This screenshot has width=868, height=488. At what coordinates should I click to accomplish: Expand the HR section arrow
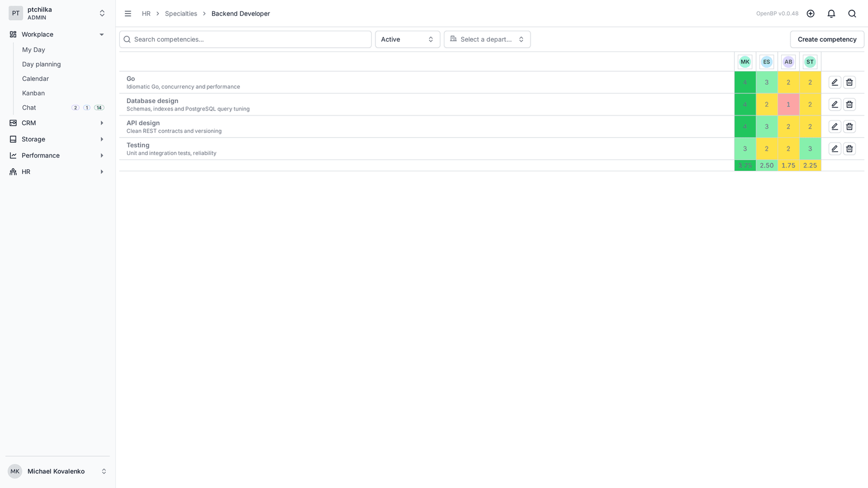[101, 172]
